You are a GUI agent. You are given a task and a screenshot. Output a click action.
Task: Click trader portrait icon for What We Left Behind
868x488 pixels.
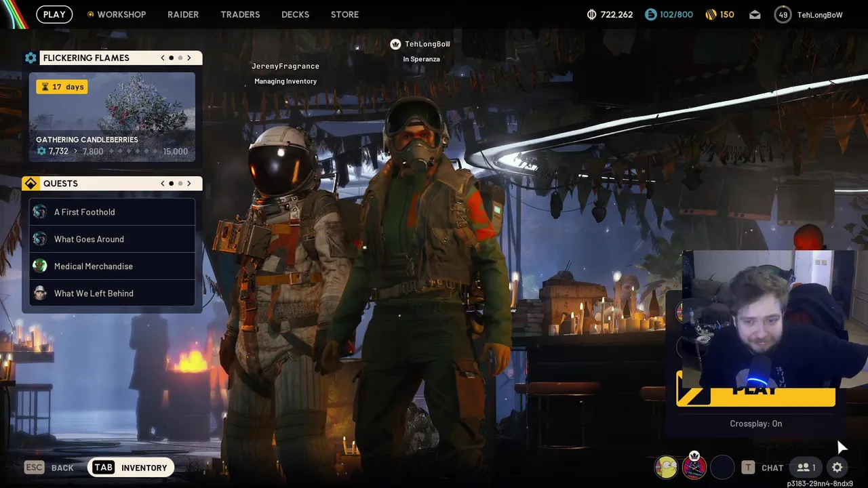tap(40, 293)
